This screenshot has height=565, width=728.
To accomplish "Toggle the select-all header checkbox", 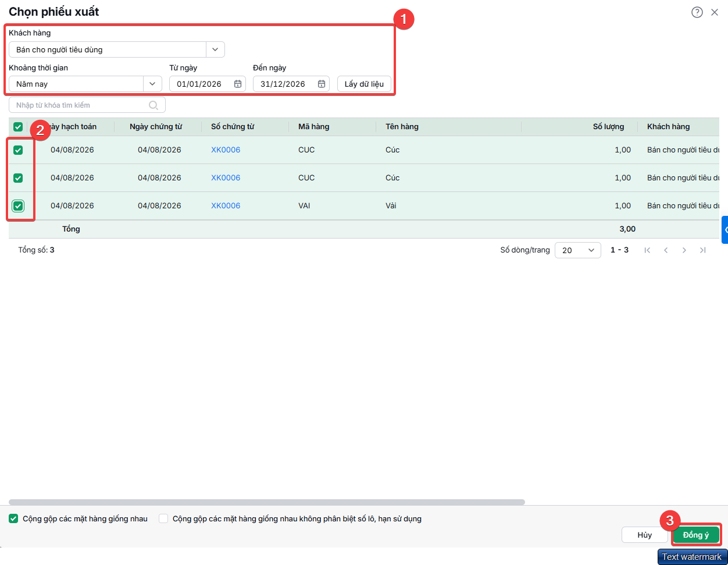I will click(18, 127).
